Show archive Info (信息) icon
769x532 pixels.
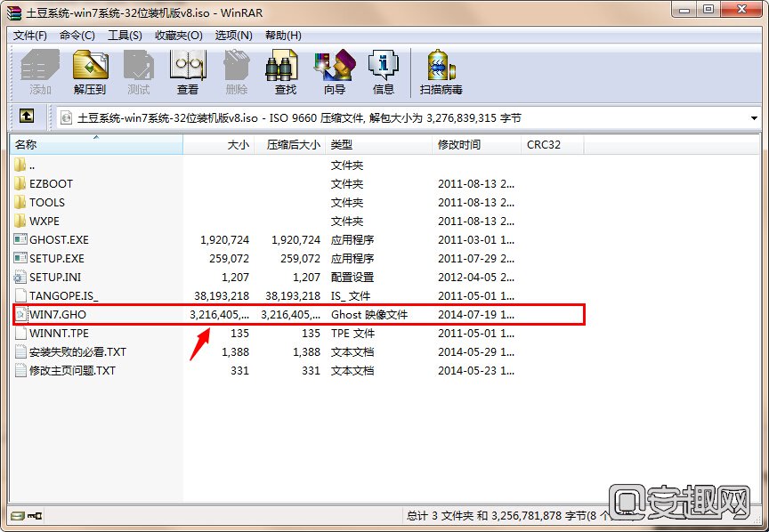coord(384,72)
